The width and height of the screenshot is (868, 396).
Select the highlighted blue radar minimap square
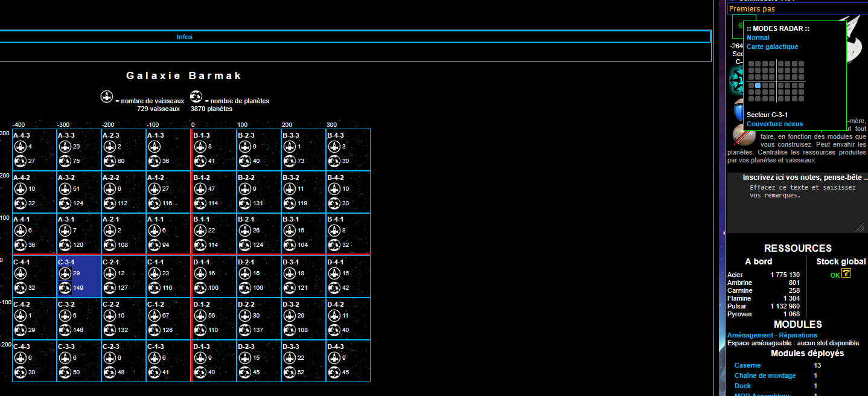[758, 86]
